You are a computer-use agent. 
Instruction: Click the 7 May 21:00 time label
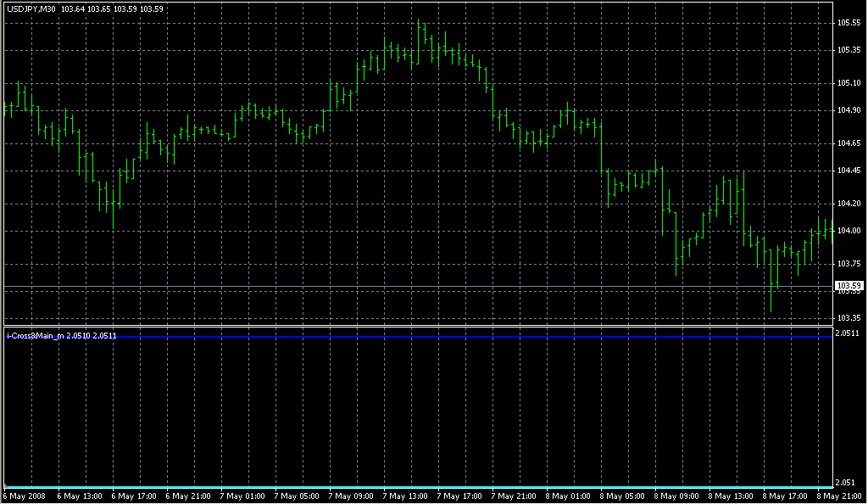tap(514, 497)
